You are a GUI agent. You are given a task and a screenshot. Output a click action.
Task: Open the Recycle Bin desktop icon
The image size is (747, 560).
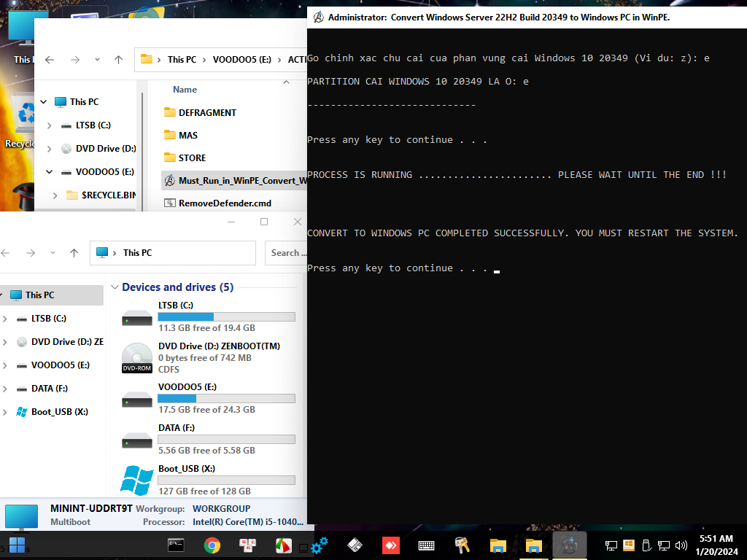[x=20, y=122]
